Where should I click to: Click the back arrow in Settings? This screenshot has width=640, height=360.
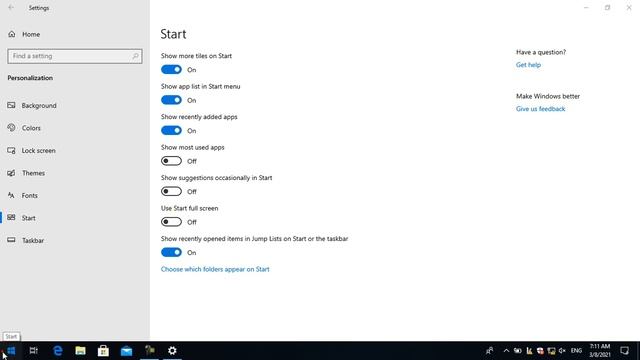[x=11, y=7]
